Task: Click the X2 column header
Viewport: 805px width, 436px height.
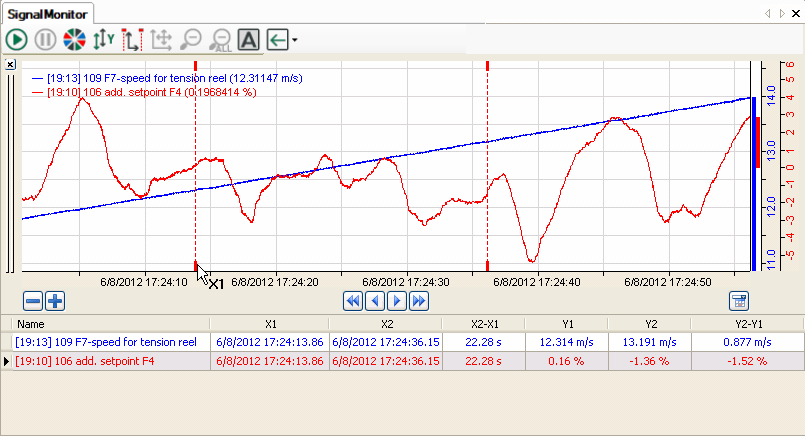Action: point(387,324)
